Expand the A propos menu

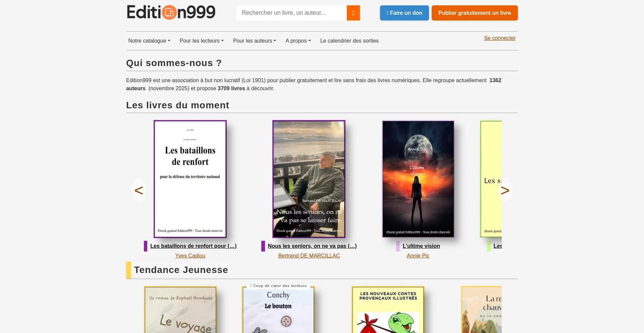click(x=298, y=41)
